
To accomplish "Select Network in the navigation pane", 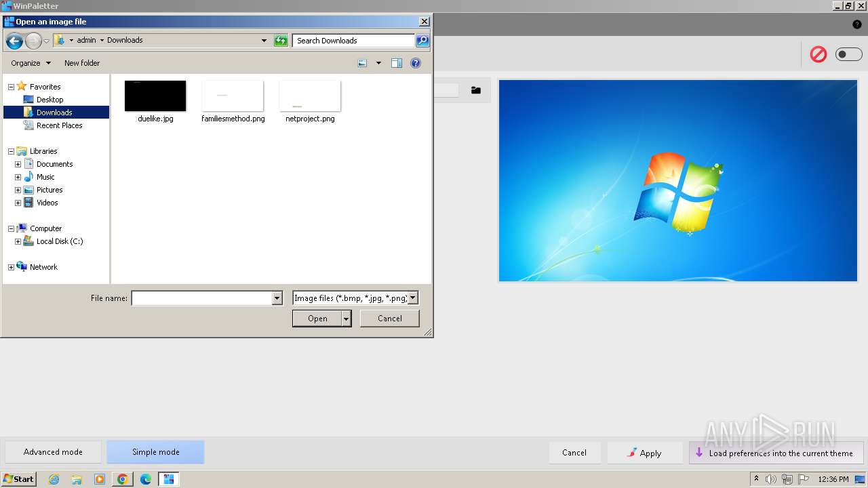I will pyautogui.click(x=43, y=267).
